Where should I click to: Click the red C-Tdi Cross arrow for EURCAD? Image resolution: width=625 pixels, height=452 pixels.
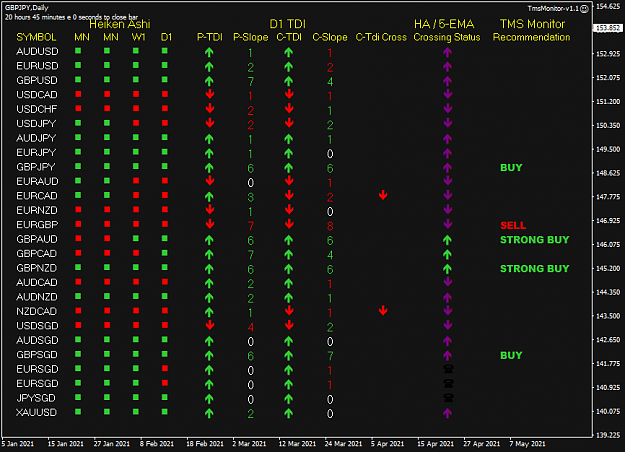pyautogui.click(x=383, y=195)
